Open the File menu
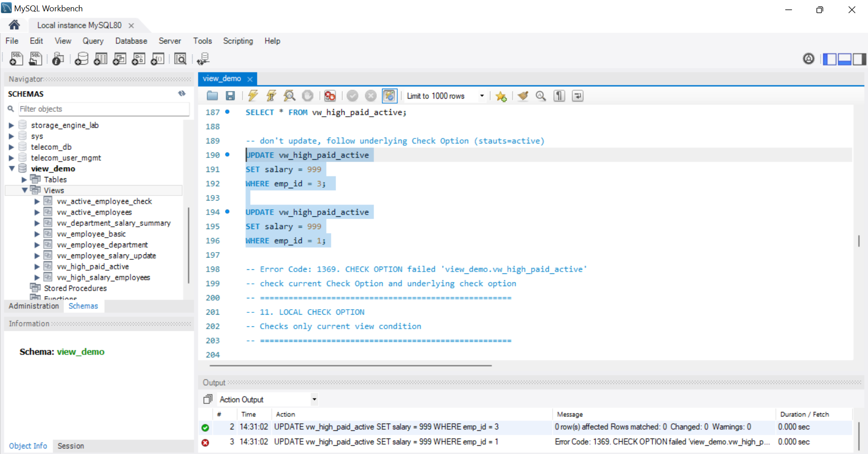 [12, 41]
